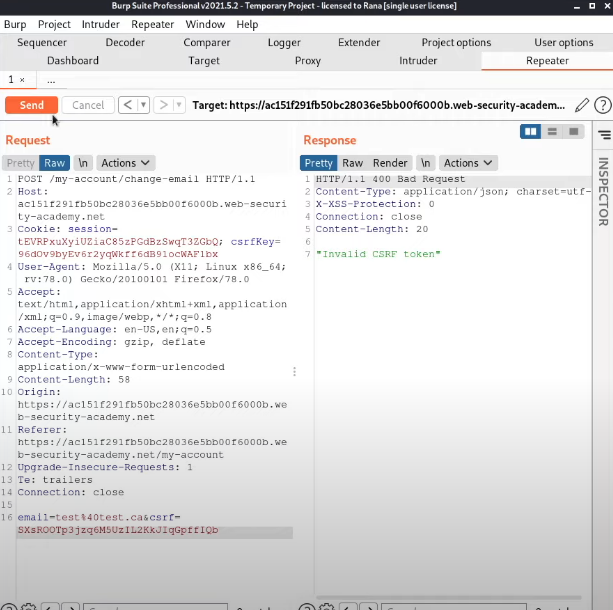Viewport: 613px width, 610px height.
Task: Open the forward history dropdown arrow
Action: 179,105
